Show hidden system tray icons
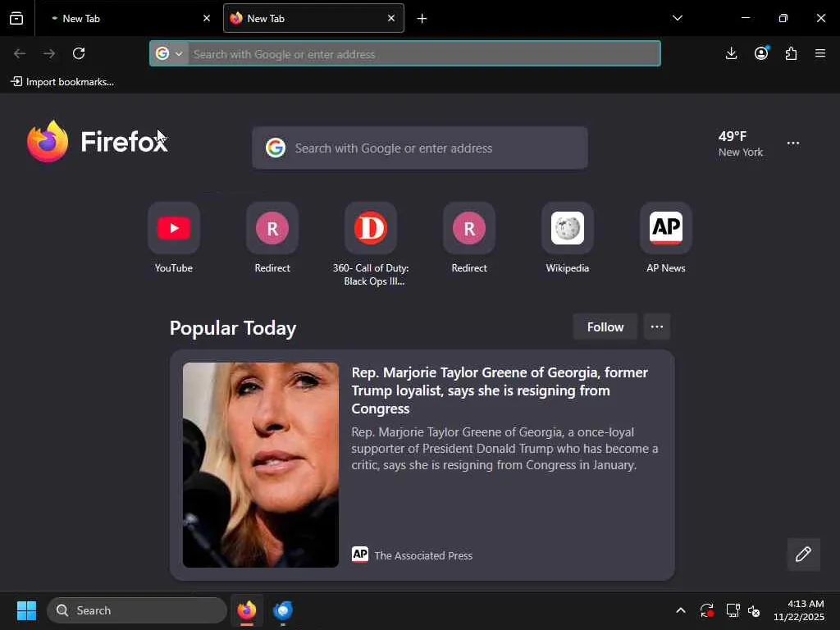The image size is (840, 630). coord(681,610)
